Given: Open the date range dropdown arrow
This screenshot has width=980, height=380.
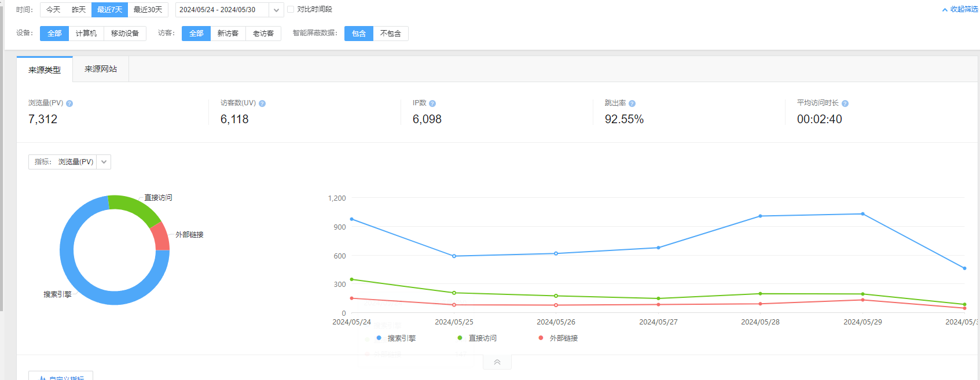Looking at the screenshot, I should [x=277, y=10].
